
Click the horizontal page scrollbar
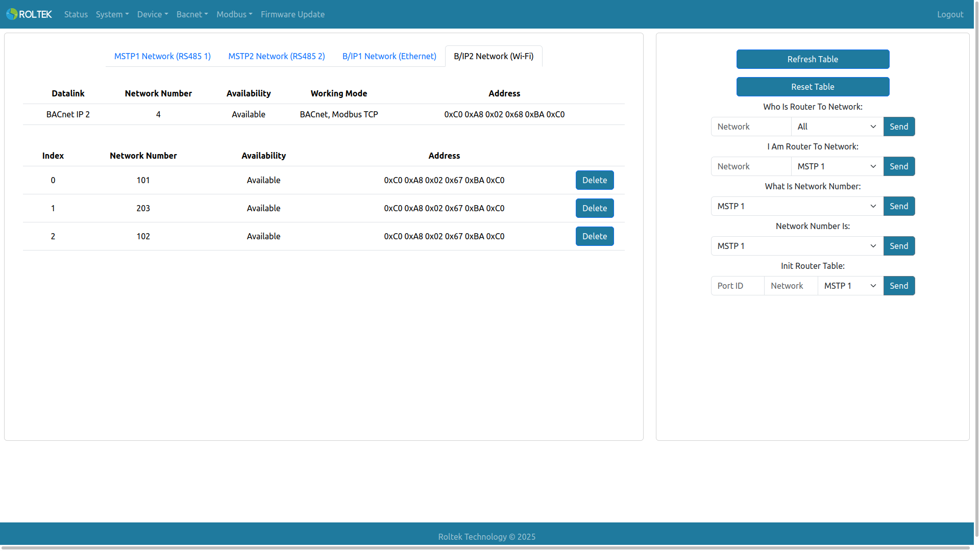[485, 548]
